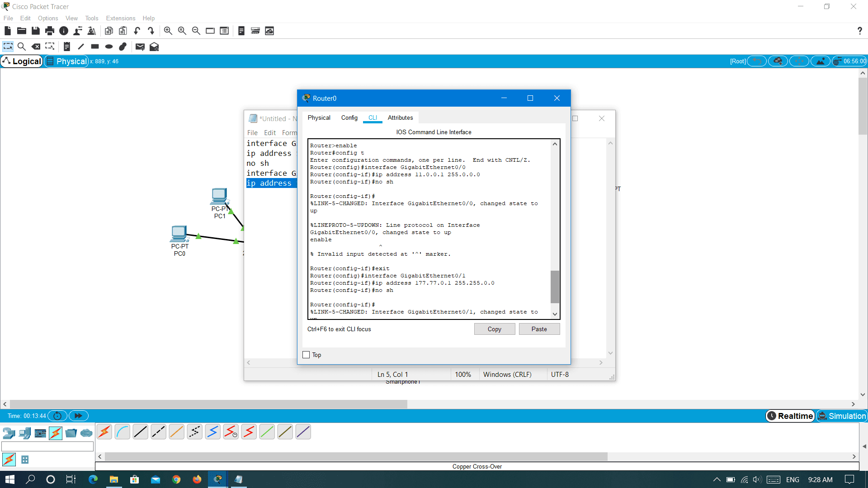This screenshot has width=868, height=488.
Task: Open Notepad's Edit menu
Action: pos(269,132)
